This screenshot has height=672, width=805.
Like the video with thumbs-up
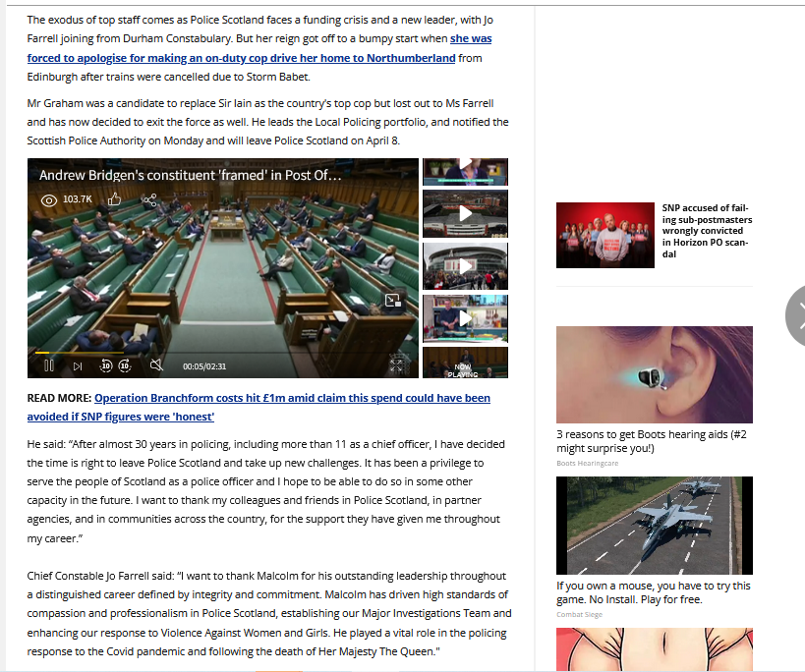(x=114, y=199)
